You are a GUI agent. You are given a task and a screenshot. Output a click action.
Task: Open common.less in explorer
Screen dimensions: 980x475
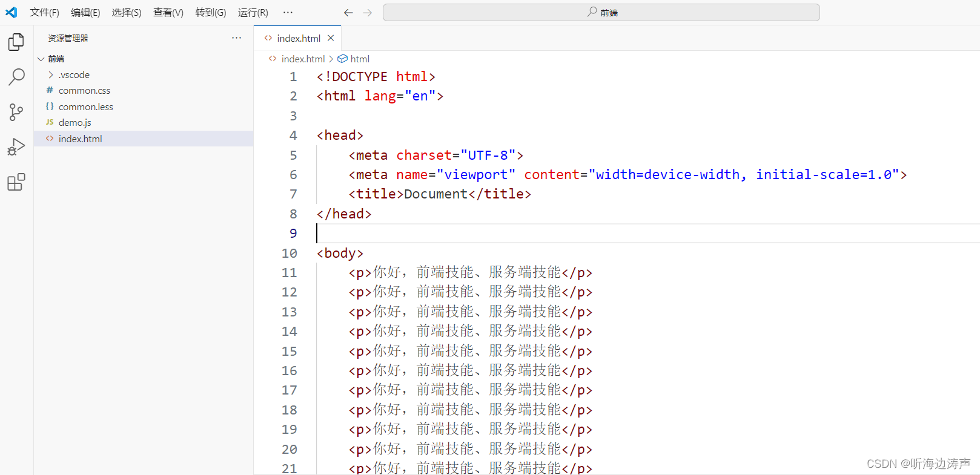[85, 106]
